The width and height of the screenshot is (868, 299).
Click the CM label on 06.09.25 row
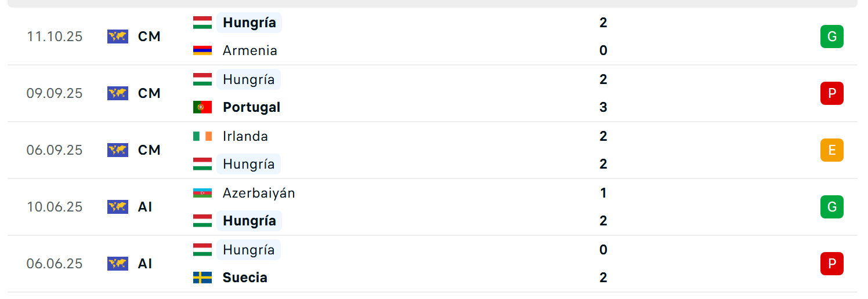[x=149, y=150]
